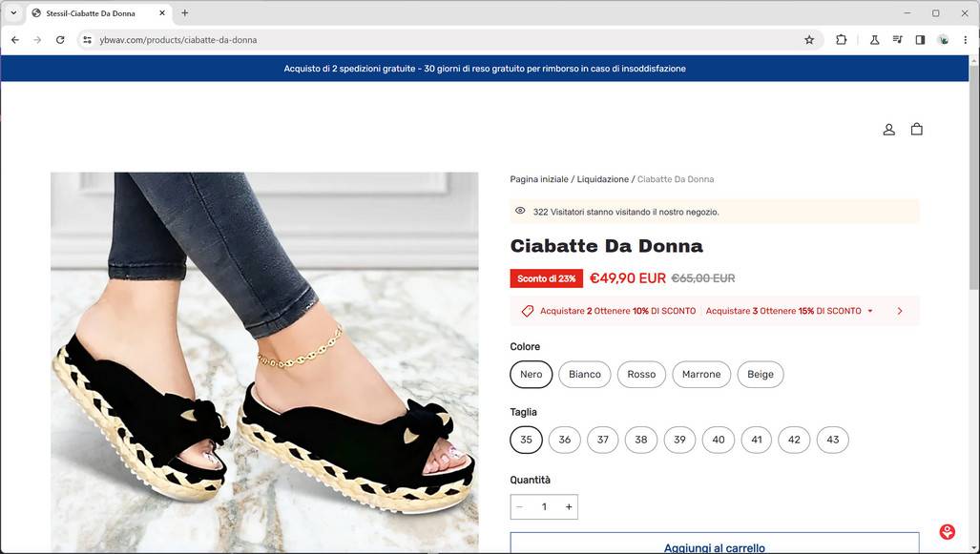980x554 pixels.
Task: Click the blue free shipping announcement bar
Action: [485, 69]
